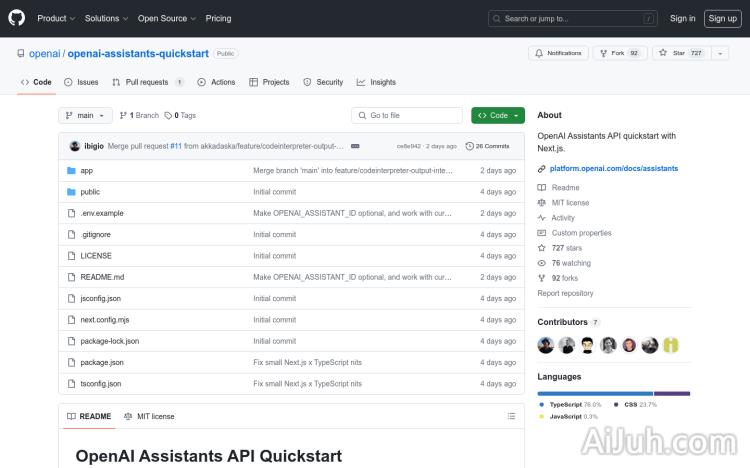
Task: Open next.config.mjs file
Action: 105,320
